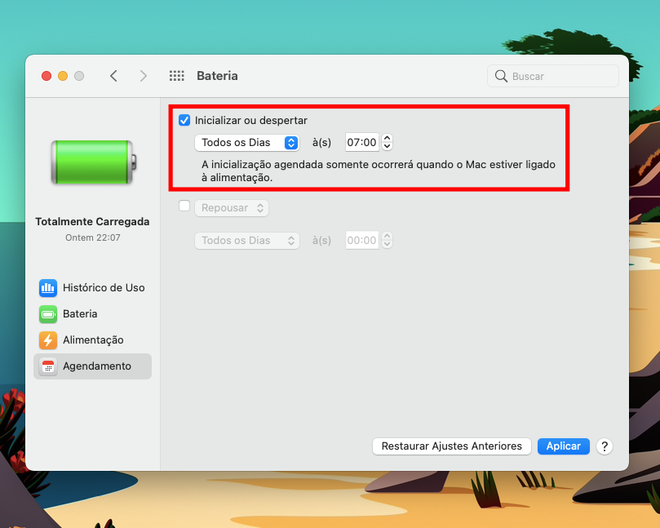Click the green Bateria sidebar icon
Screen dimensions: 660x528
[48, 314]
